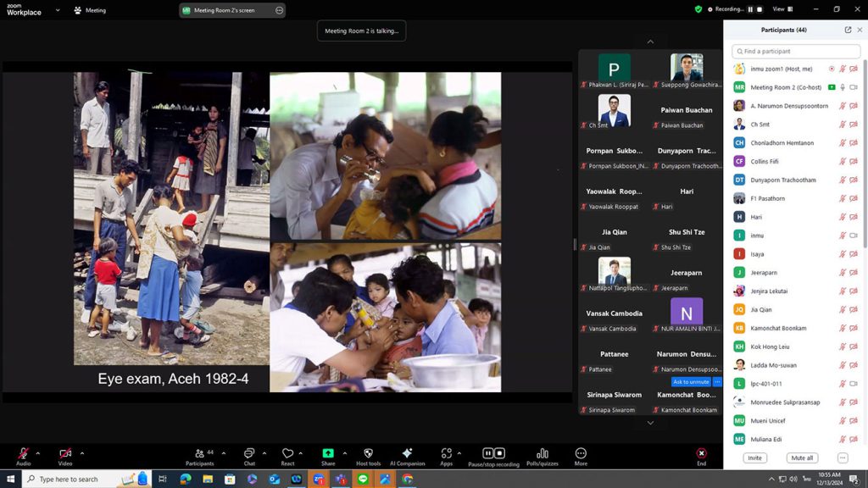Open the Apps icon in meeting toolbar
The height and width of the screenshot is (488, 868).
click(x=446, y=453)
